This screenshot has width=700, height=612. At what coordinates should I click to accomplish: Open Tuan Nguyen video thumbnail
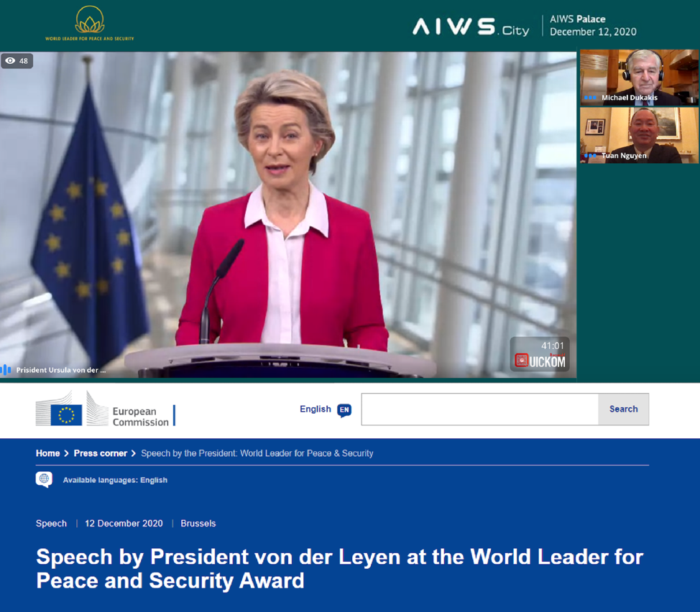(639, 135)
